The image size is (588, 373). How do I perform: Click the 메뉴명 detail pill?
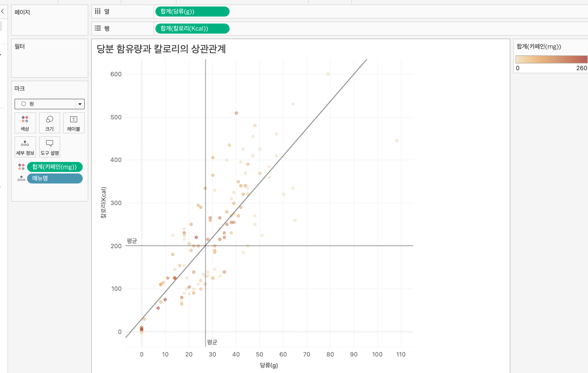[55, 178]
